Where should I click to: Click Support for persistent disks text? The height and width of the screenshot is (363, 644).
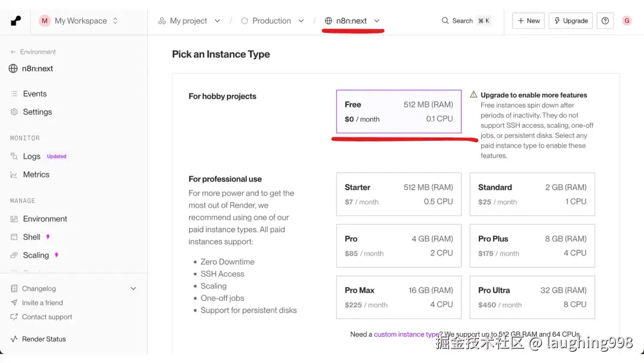249,310
